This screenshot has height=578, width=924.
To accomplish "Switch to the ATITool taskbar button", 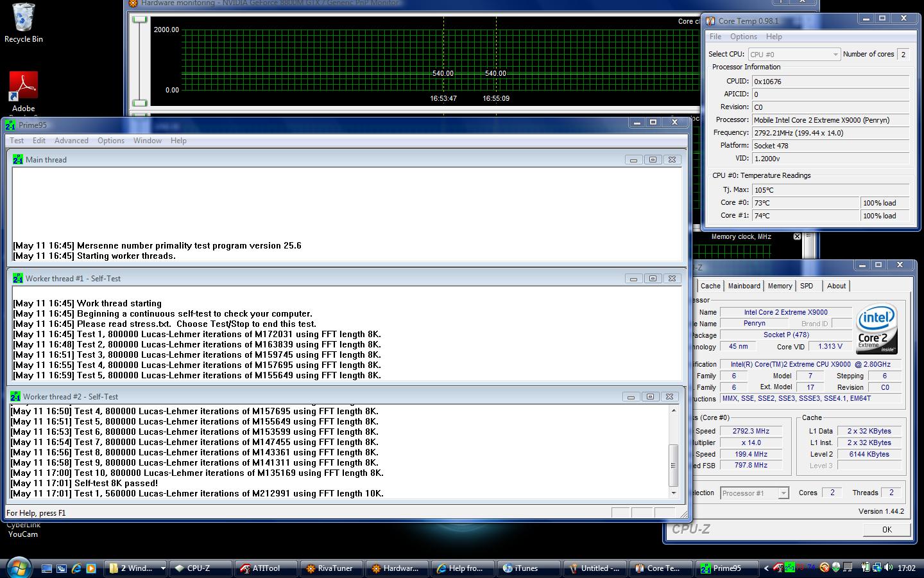I will click(x=266, y=568).
